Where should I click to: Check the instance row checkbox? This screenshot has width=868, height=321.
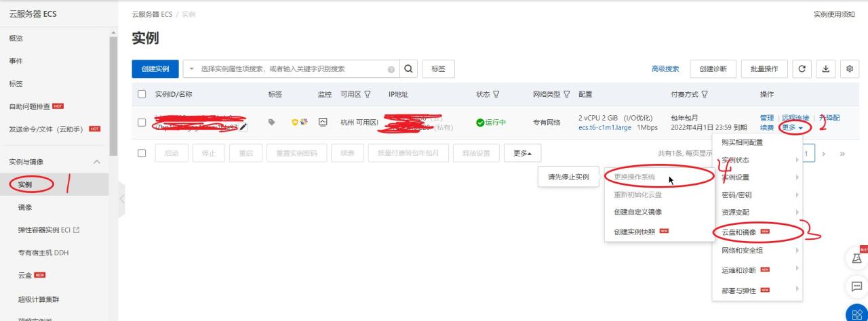[x=142, y=123]
